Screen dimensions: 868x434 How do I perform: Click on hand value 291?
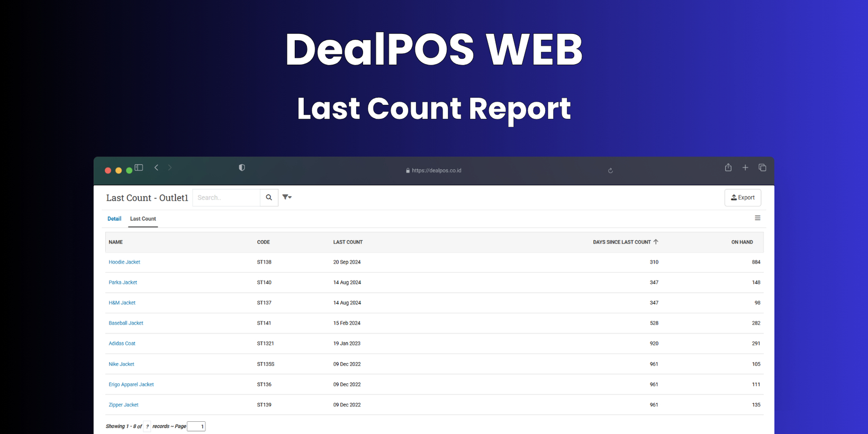coord(756,343)
